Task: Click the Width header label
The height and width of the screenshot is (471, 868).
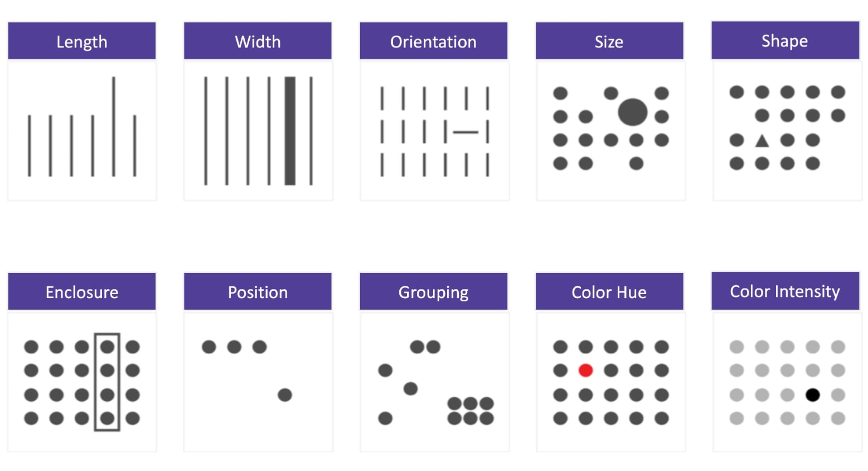Action: [258, 41]
